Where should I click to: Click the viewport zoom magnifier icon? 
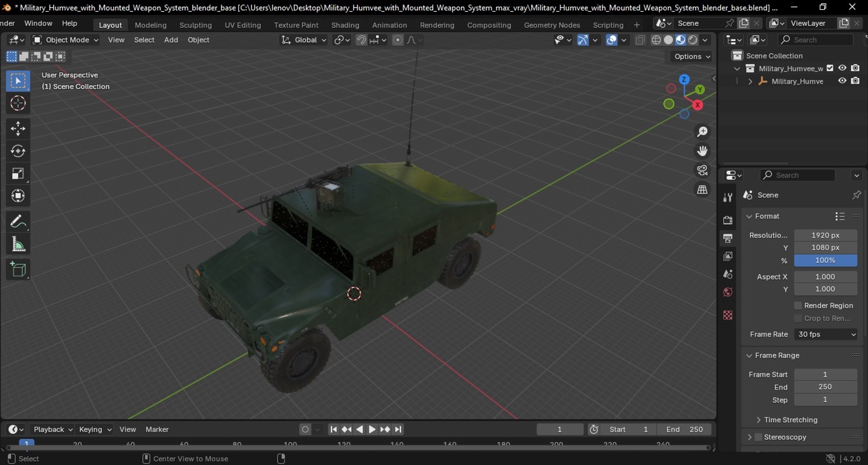click(702, 132)
